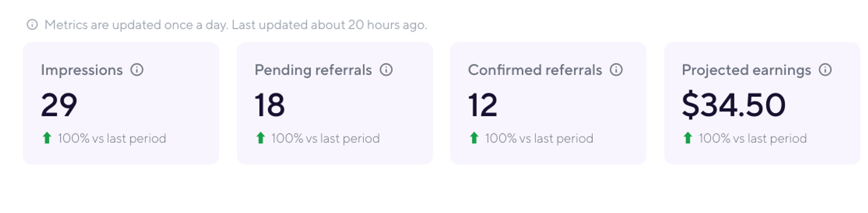Click the Confirmed referrals value 12
Viewport: 868px width, 213px height.
(x=483, y=105)
